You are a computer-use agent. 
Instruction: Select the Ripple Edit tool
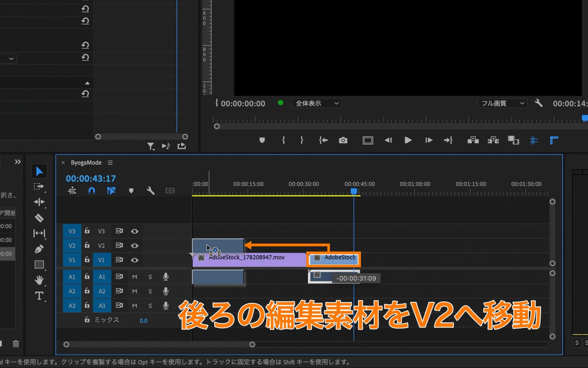[39, 202]
